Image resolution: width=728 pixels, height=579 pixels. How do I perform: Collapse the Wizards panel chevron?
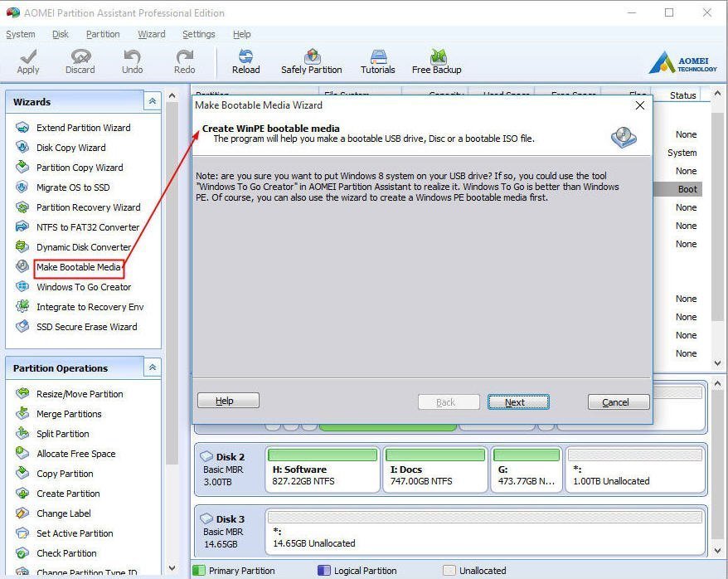click(x=153, y=101)
